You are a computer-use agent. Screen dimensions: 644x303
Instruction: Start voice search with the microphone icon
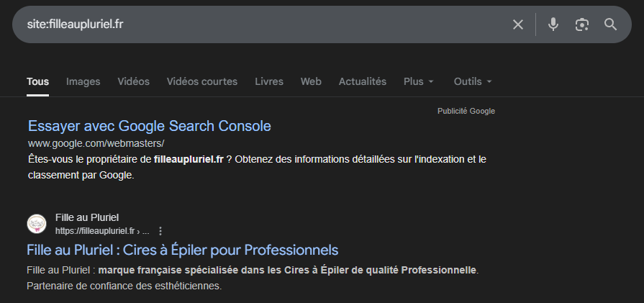553,24
